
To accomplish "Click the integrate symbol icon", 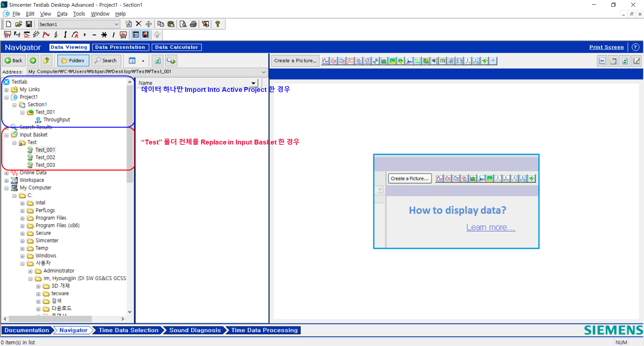I will click(65, 35).
